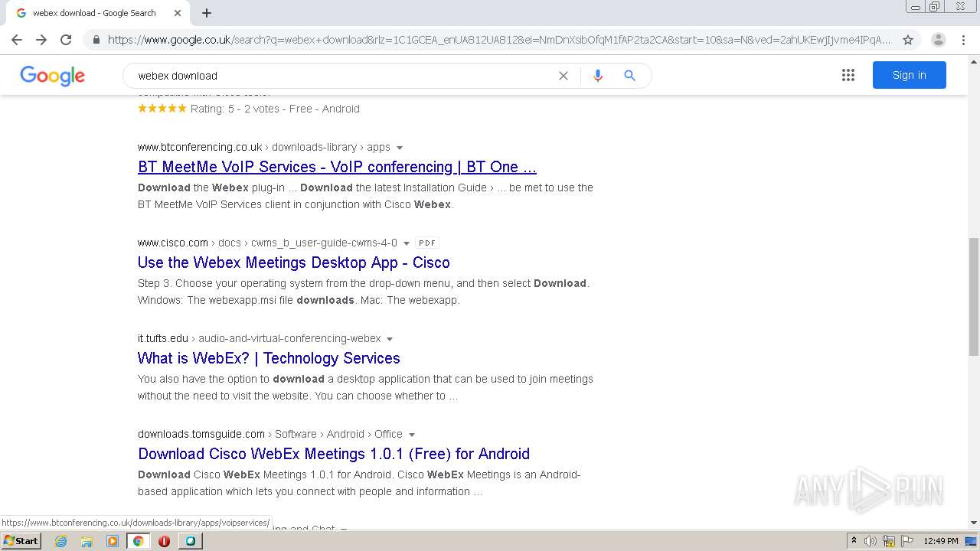Viewport: 980px width, 551px height.
Task: Click the address bar URL
Action: point(498,40)
